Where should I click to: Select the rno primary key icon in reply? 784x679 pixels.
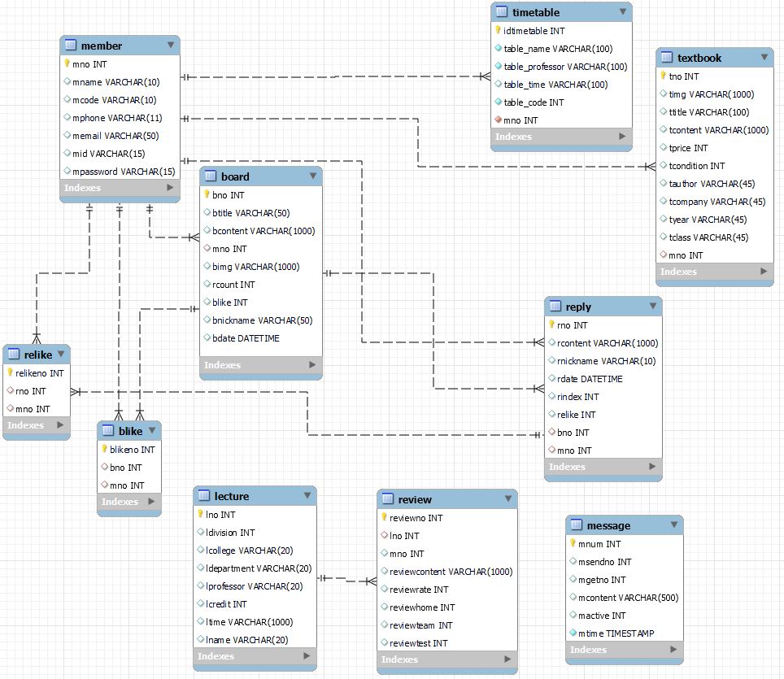click(551, 324)
